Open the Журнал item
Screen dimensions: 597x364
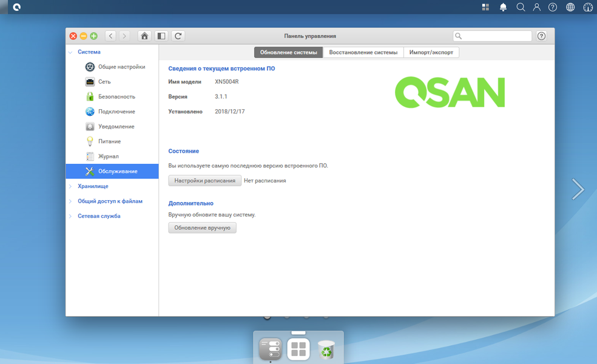pyautogui.click(x=112, y=156)
